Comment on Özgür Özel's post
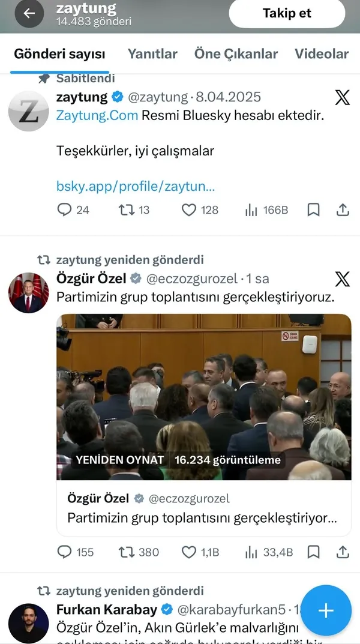This screenshot has width=360, height=644. [x=65, y=552]
